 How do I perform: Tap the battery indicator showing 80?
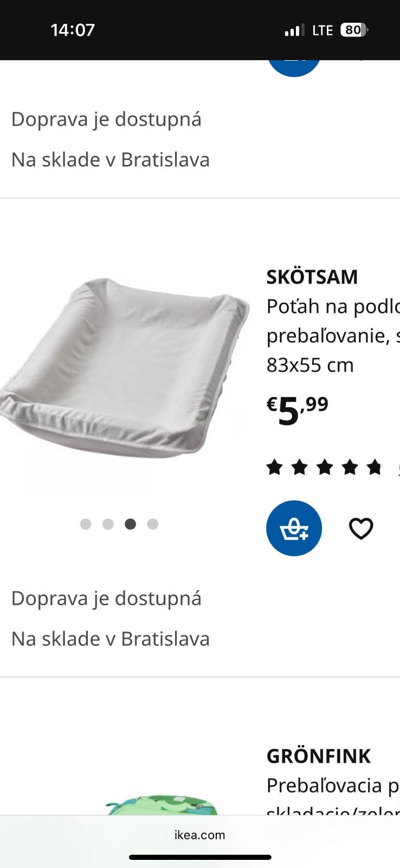tap(354, 30)
